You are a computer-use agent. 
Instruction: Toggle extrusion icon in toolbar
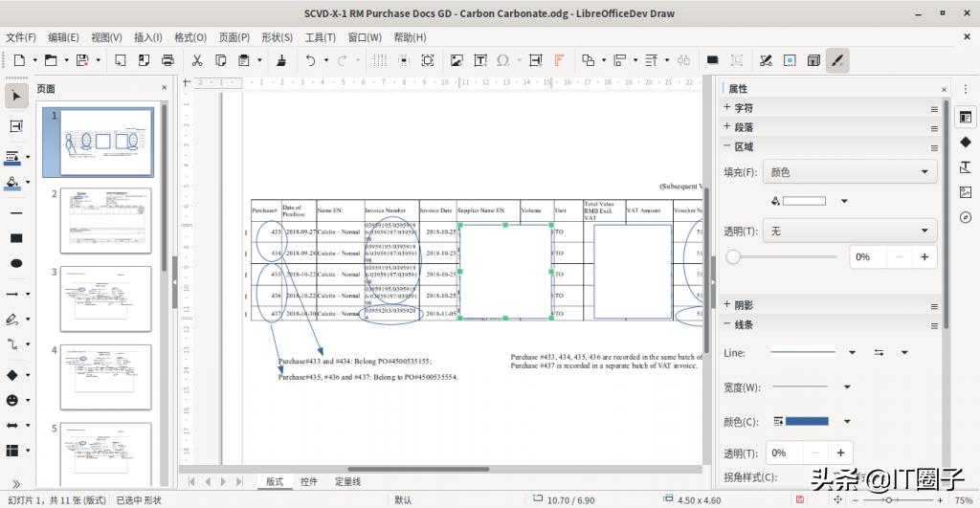tap(813, 60)
